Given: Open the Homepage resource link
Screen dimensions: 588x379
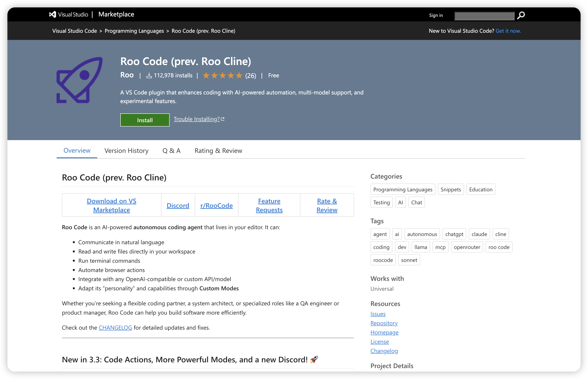Looking at the screenshot, I should (x=384, y=332).
